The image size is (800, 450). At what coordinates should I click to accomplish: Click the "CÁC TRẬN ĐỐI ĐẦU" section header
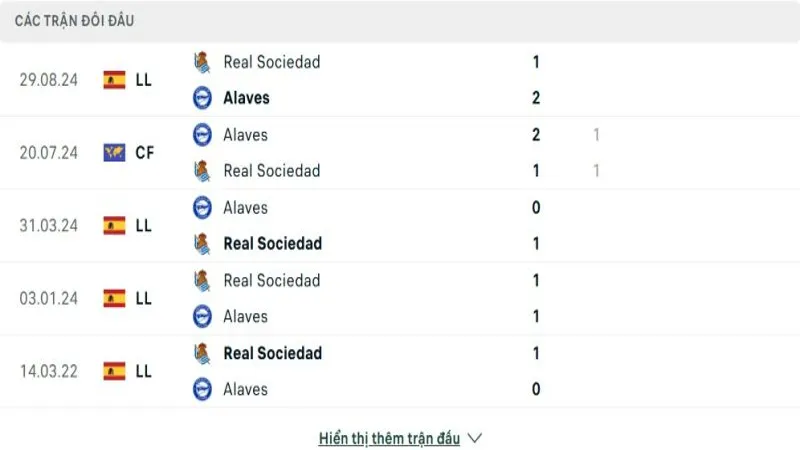(75, 20)
